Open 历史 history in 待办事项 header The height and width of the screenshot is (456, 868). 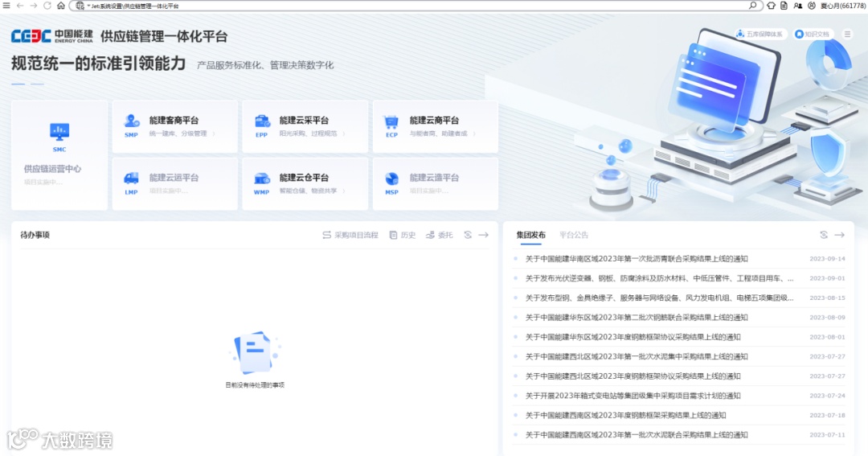[x=403, y=235]
